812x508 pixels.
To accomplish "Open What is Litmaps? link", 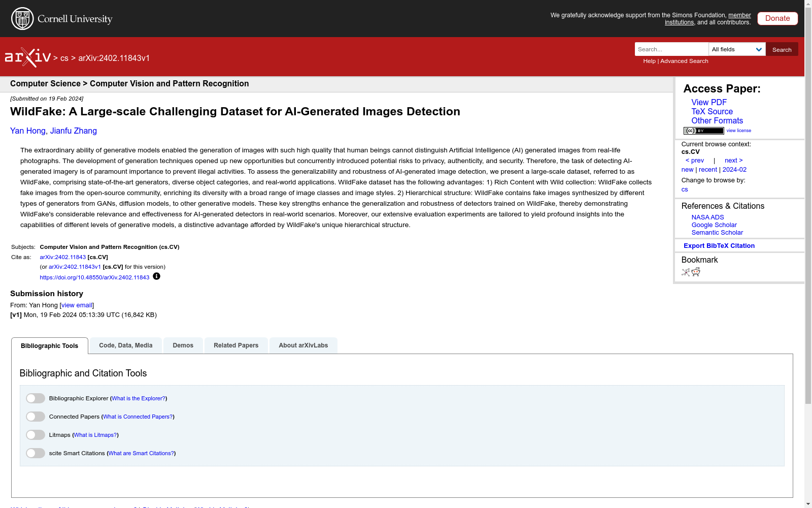I will tap(95, 435).
